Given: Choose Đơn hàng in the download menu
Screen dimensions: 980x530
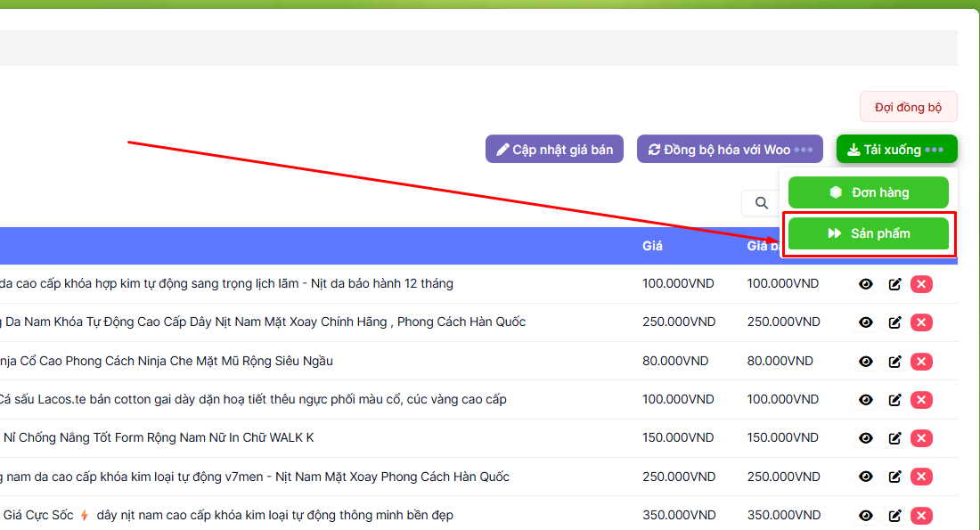Looking at the screenshot, I should coord(868,192).
